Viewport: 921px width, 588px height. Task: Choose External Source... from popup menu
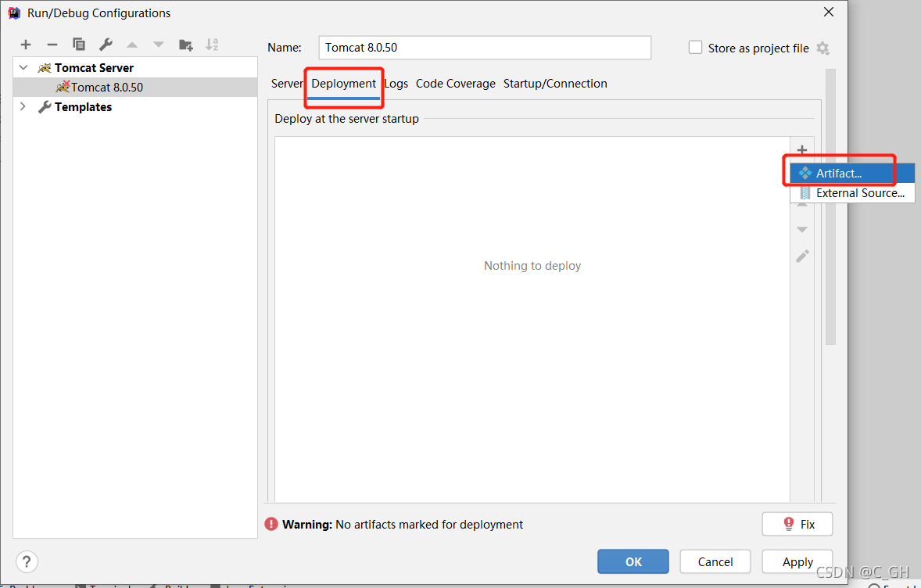852,192
